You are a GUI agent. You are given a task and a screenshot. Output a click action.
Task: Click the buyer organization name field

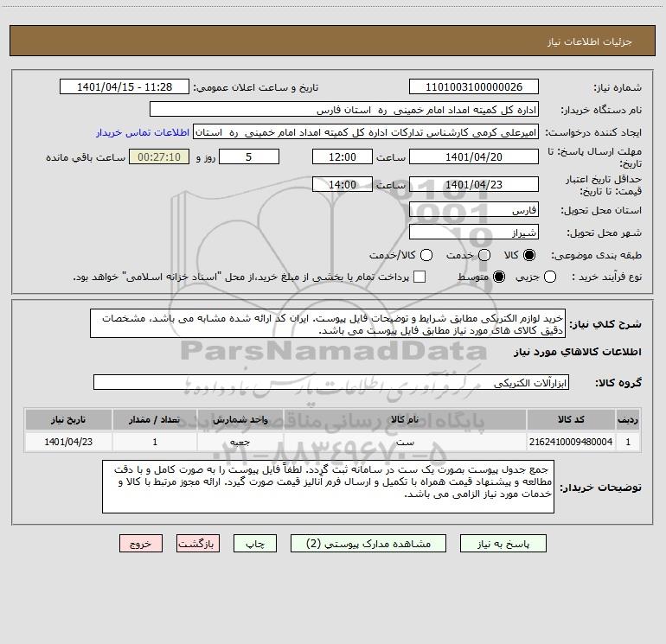(x=344, y=110)
